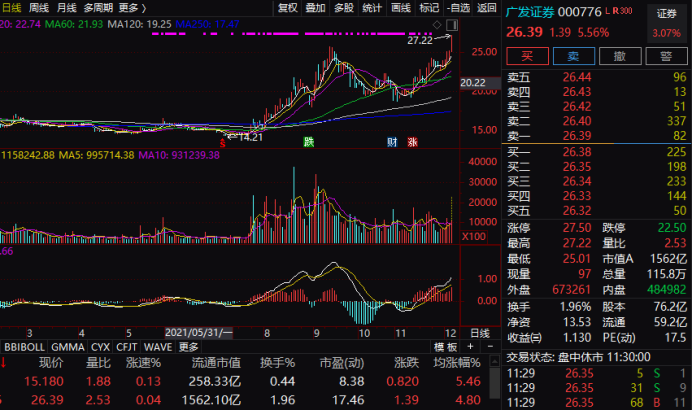Activate the 画线 drawing tool
Image resolution: width=693 pixels, height=410 pixels.
pos(401,8)
